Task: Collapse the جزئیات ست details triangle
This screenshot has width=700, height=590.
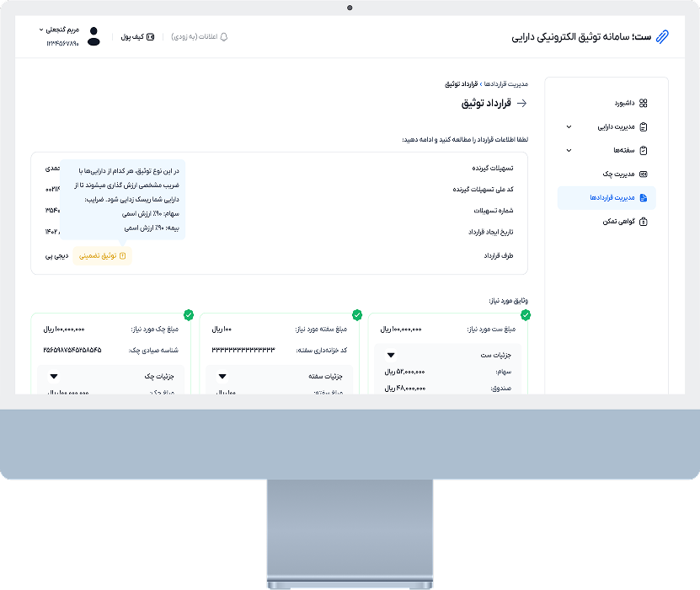Action: [x=390, y=356]
